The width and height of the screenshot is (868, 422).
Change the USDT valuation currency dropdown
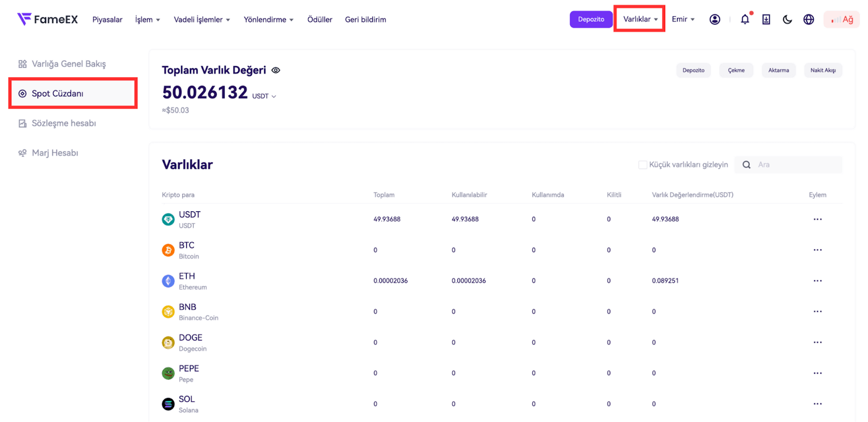point(264,96)
